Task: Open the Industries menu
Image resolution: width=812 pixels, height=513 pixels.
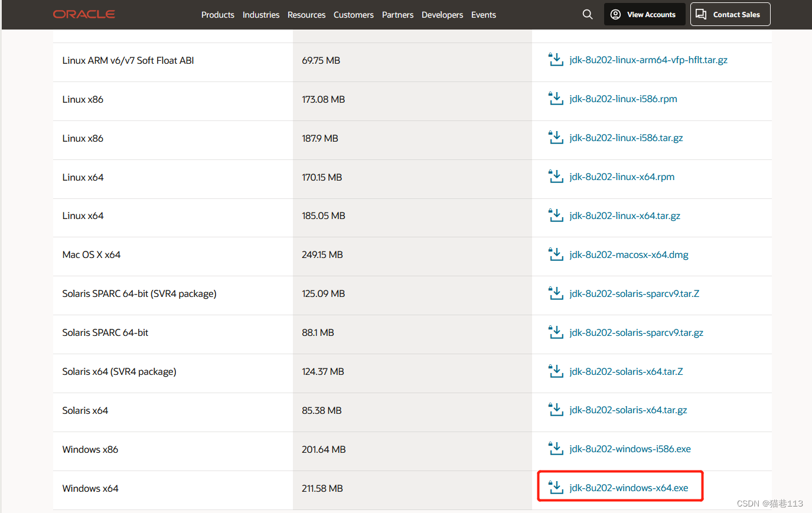Action: click(x=261, y=15)
